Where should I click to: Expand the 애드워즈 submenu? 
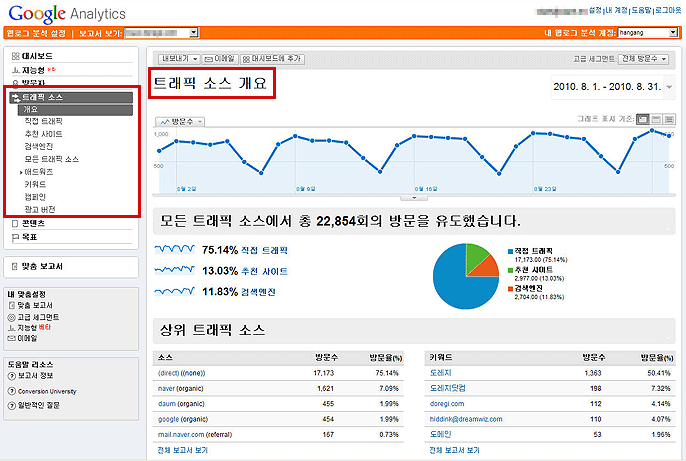(x=21, y=172)
